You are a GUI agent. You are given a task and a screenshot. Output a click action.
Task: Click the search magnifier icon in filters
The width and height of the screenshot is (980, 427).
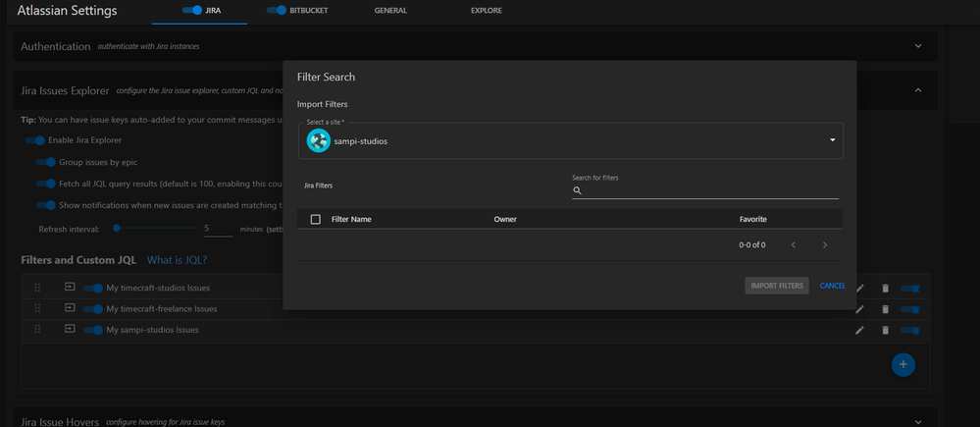click(x=578, y=190)
